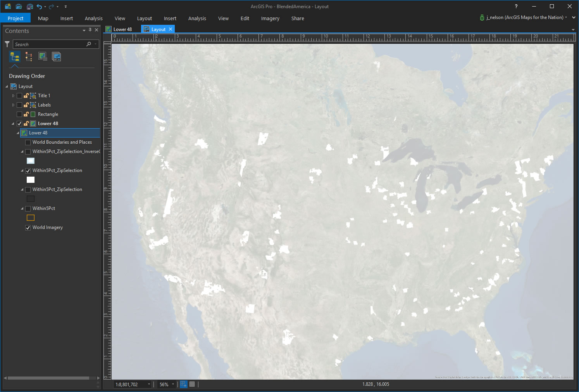Toggle the lock icon for the Lower 48 map frame
Image resolution: width=579 pixels, height=392 pixels.
(x=26, y=123)
